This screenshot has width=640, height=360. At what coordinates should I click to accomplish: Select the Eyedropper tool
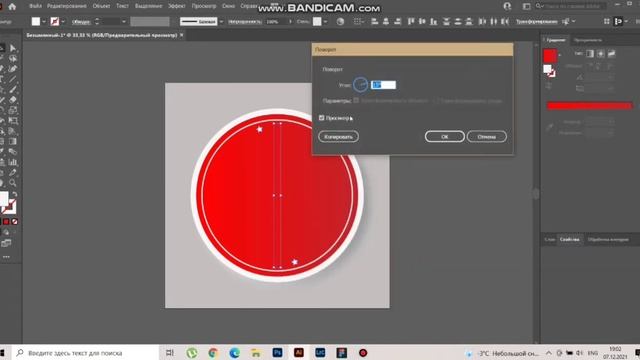[13, 173]
